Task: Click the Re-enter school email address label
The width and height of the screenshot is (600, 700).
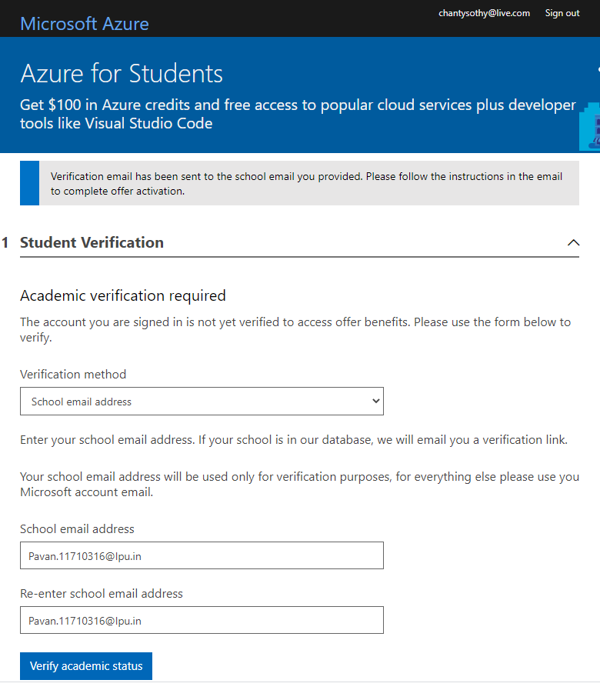Action: pos(102,593)
